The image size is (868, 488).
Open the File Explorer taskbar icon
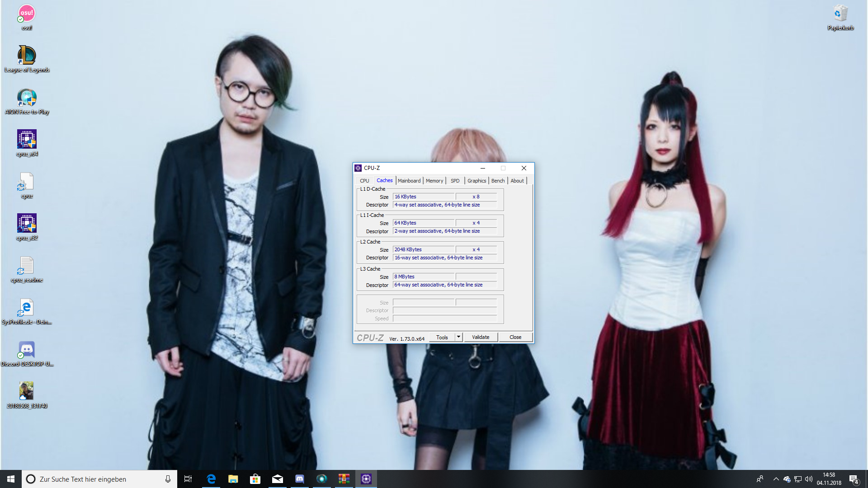(x=233, y=479)
